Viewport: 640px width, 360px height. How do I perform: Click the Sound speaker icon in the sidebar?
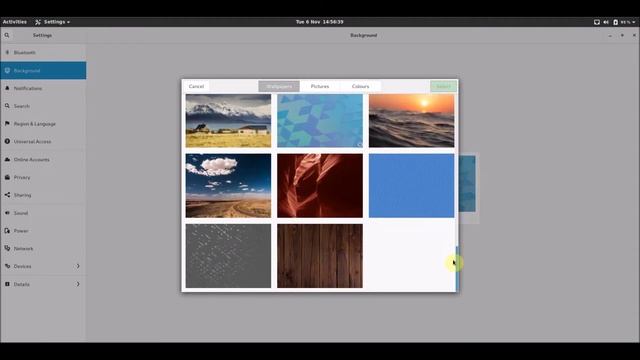click(x=7, y=213)
